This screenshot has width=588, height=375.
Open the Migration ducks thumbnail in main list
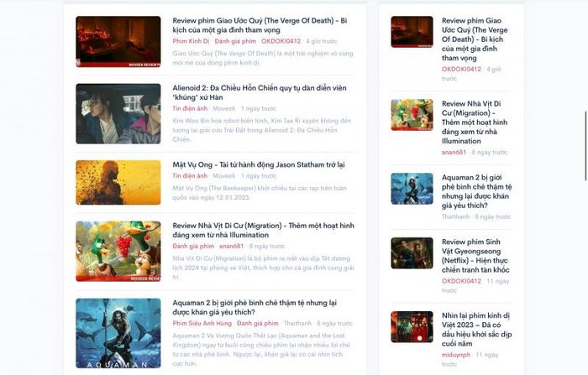[118, 252]
